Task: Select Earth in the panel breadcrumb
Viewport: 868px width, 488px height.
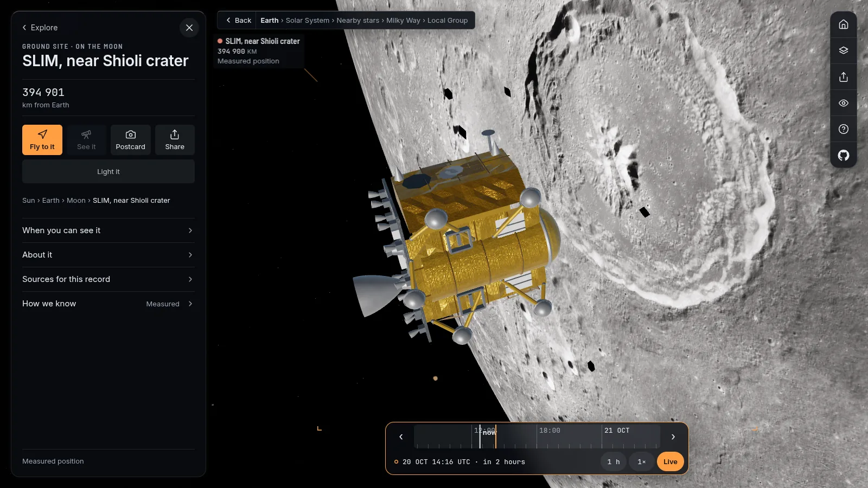Action: (x=51, y=201)
